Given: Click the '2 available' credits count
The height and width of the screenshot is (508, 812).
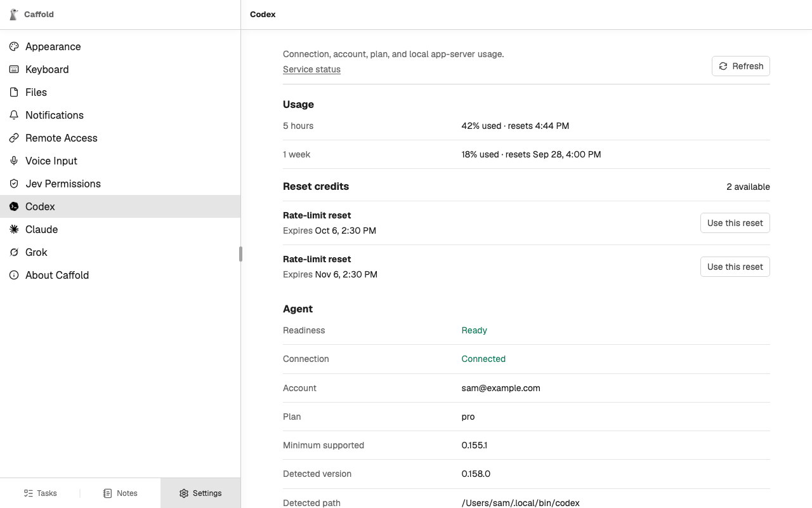Looking at the screenshot, I should click(748, 187).
